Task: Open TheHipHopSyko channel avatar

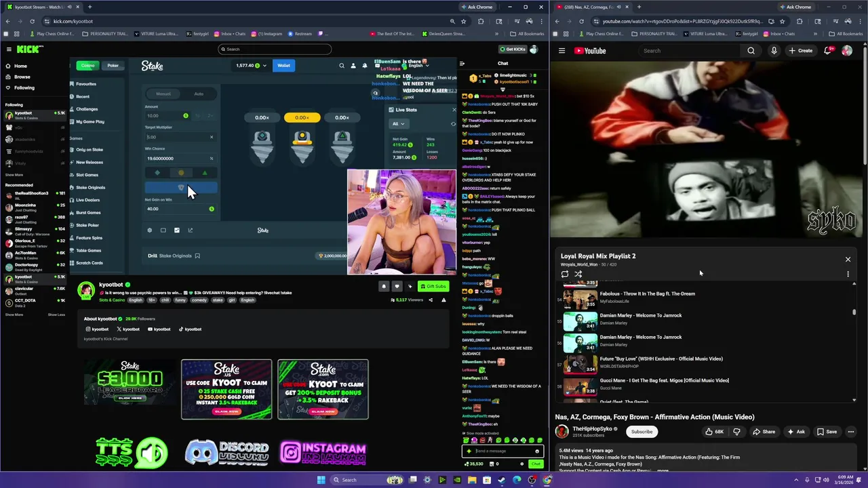Action: 561,431
